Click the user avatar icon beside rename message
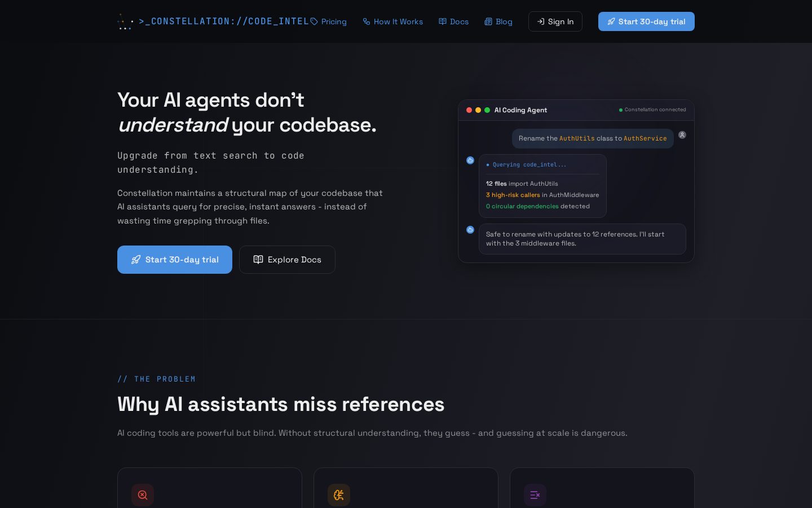The width and height of the screenshot is (812, 508). point(682,135)
